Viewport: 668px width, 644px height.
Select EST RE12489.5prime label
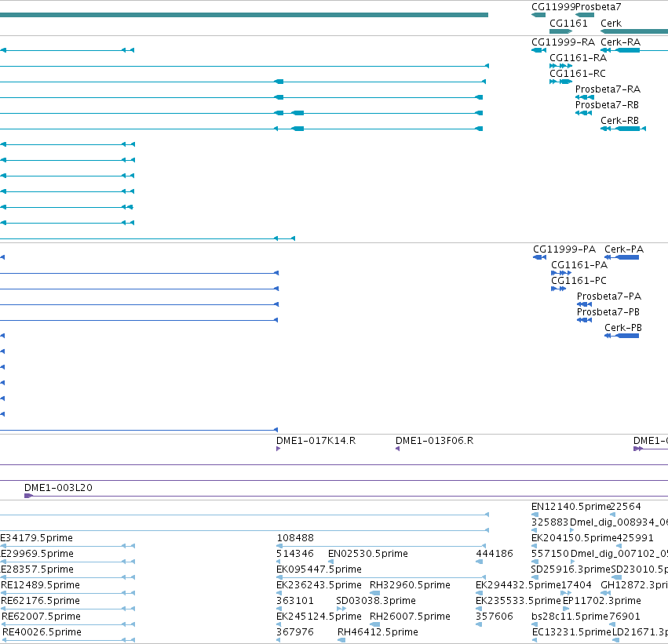pos(41,585)
